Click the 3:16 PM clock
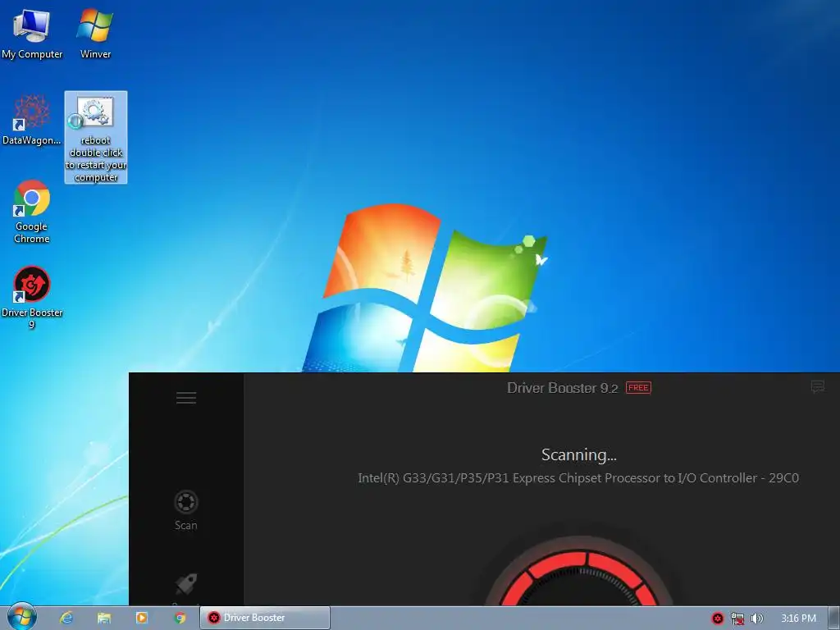This screenshot has width=840, height=630. (x=798, y=619)
